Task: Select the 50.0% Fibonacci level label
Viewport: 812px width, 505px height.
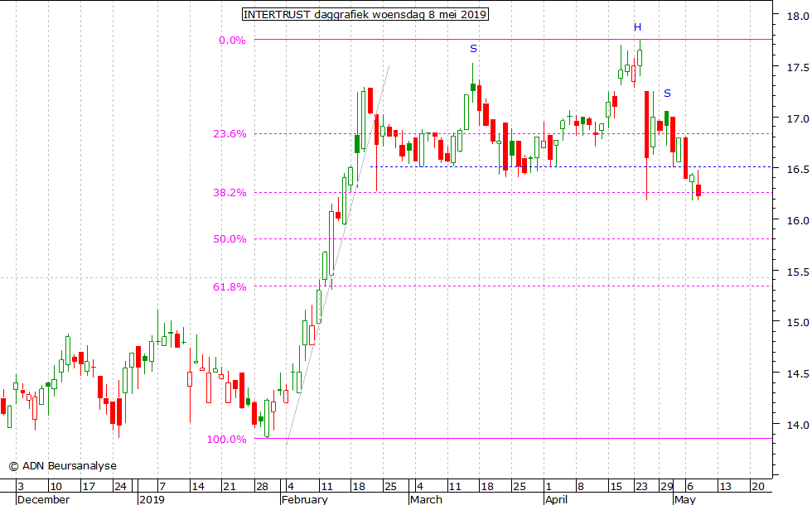Action: [x=230, y=239]
